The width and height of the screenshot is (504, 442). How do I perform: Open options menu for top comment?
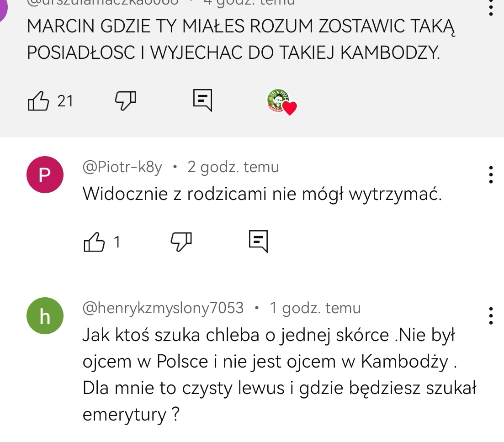click(x=491, y=8)
